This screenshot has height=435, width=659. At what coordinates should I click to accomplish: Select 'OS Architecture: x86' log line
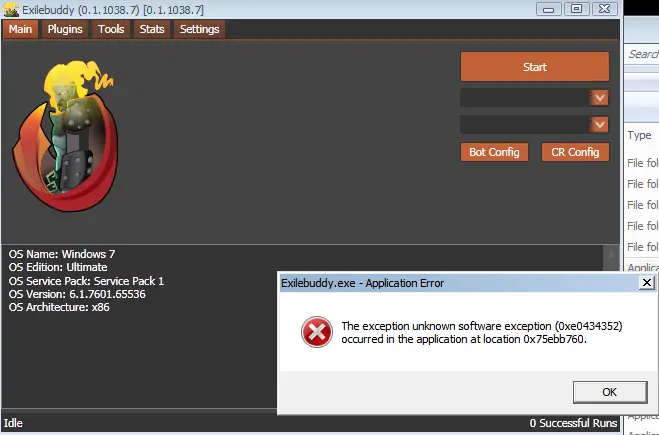[x=59, y=307]
